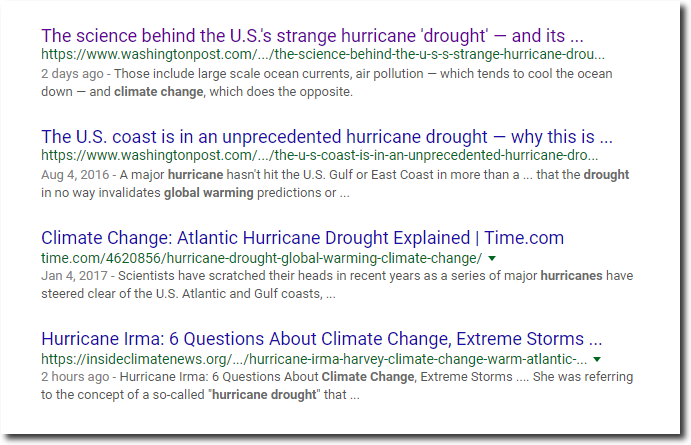
Task: Click the 'Aug 4, 2016' date label
Action: point(75,175)
